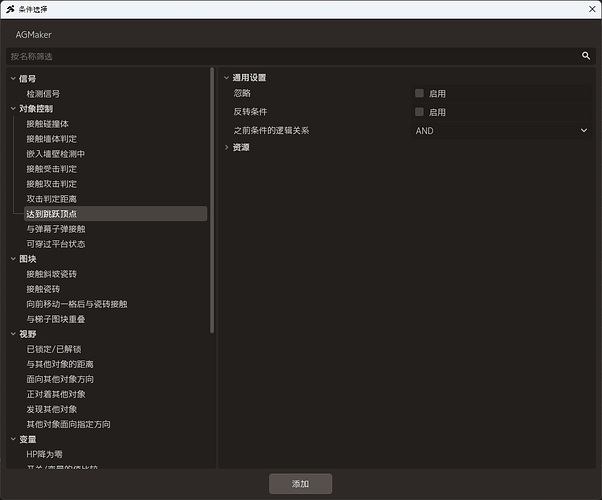Viewport: 602px width, 500px height.
Task: Click the search magnifier icon
Action: pyautogui.click(x=585, y=56)
